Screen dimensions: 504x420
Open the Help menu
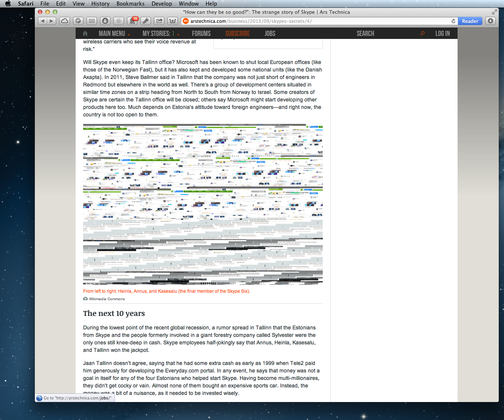click(x=211, y=4)
